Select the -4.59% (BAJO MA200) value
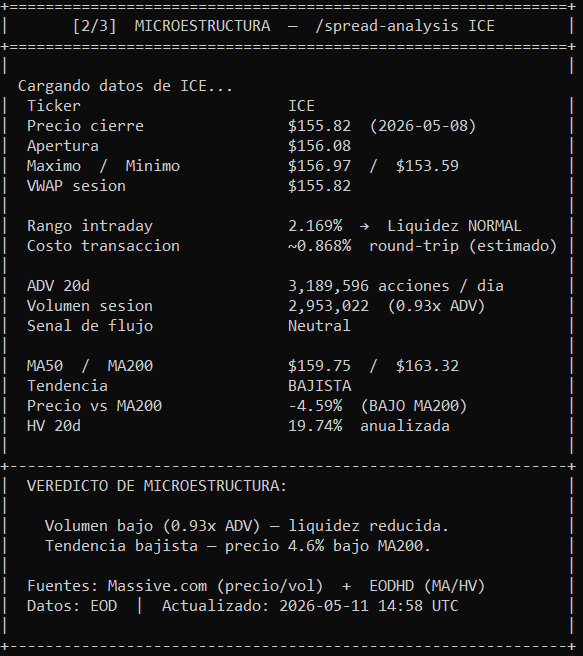 pyautogui.click(x=377, y=406)
